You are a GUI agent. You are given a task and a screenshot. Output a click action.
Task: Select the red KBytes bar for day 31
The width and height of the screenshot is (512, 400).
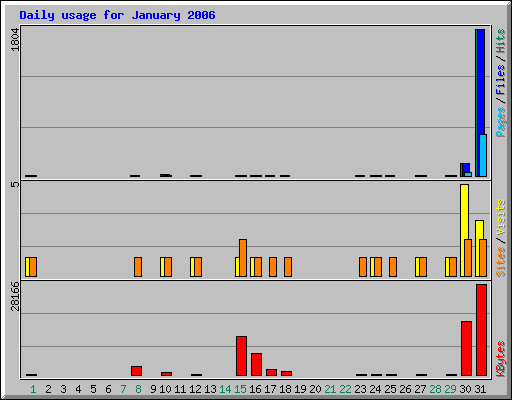pos(481,330)
